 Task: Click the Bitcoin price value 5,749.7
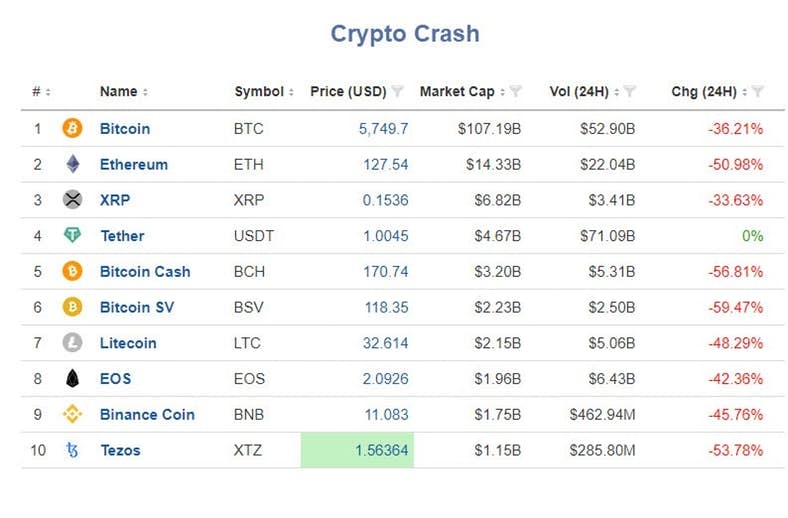pos(383,128)
